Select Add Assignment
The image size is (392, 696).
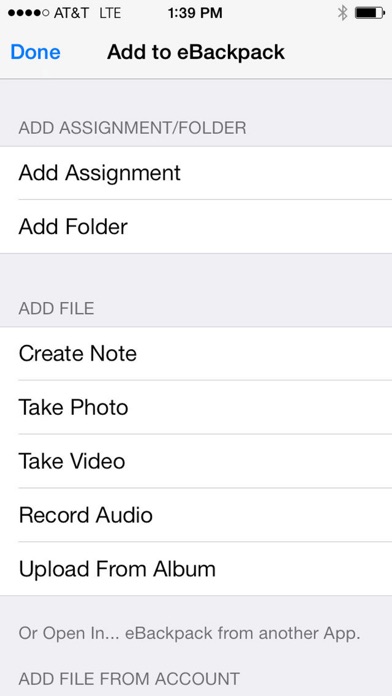(196, 173)
